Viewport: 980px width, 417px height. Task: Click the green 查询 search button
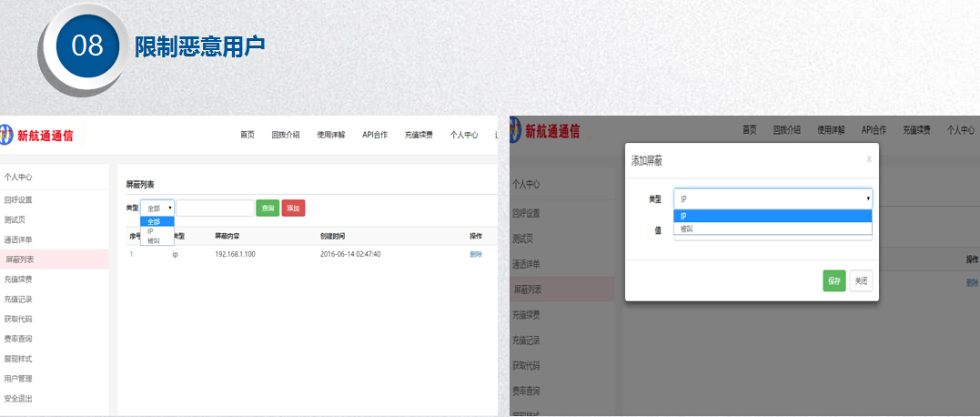tap(268, 208)
